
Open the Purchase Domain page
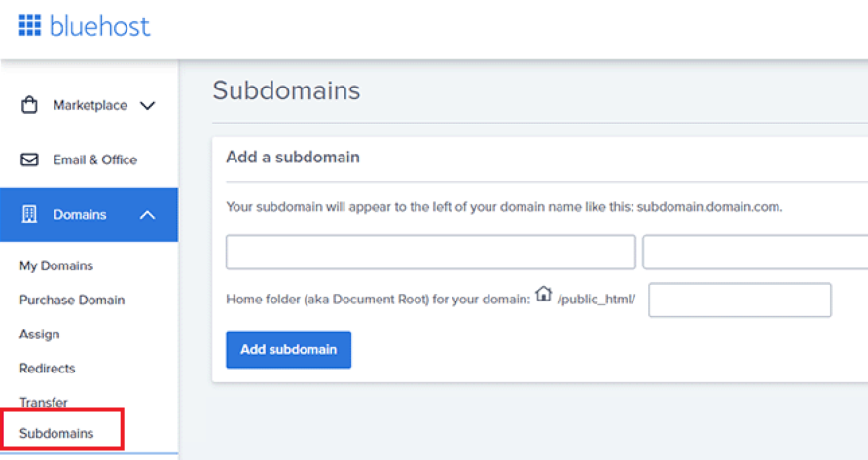pos(72,300)
